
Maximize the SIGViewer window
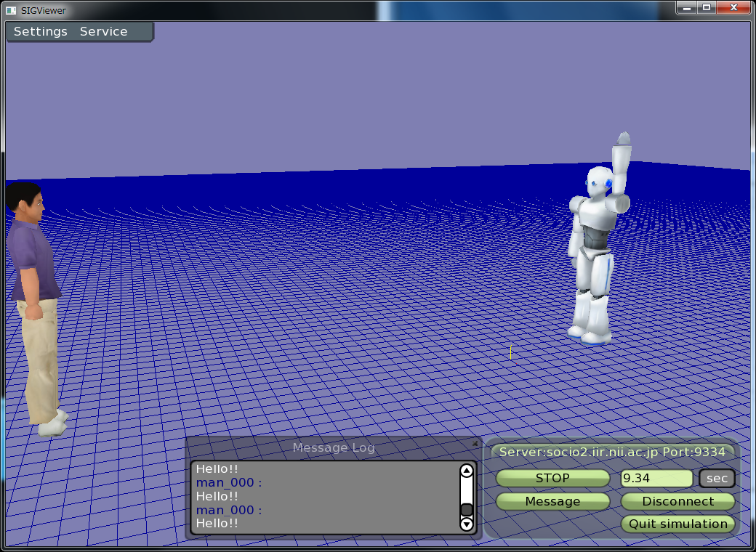click(707, 8)
